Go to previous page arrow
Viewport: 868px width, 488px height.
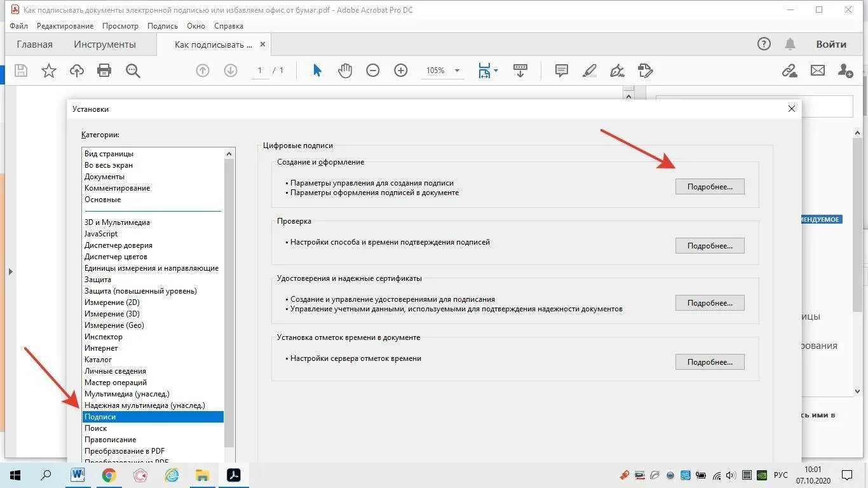point(203,71)
